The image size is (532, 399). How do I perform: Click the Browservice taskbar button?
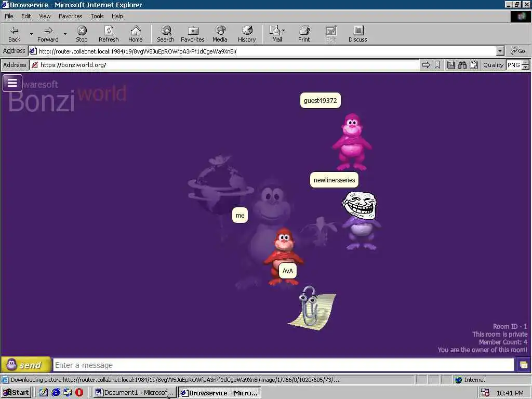(x=220, y=393)
